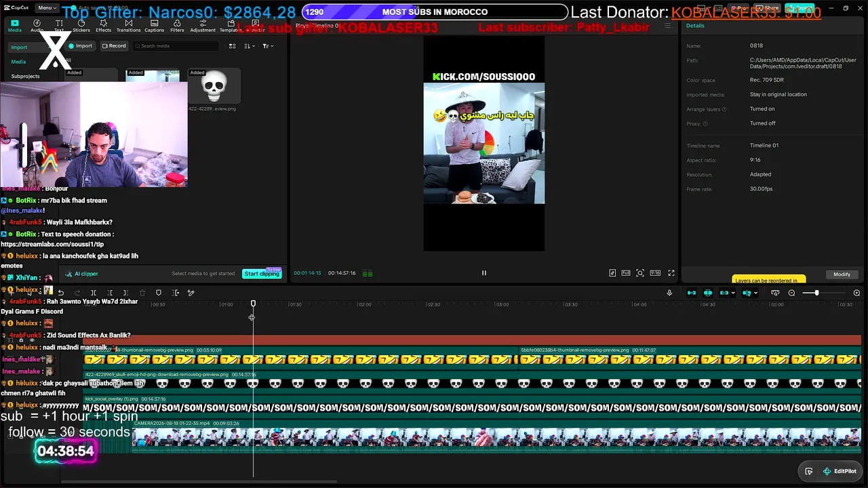Open the Effects tab
Screen dimensions: 868x488
coord(103,26)
